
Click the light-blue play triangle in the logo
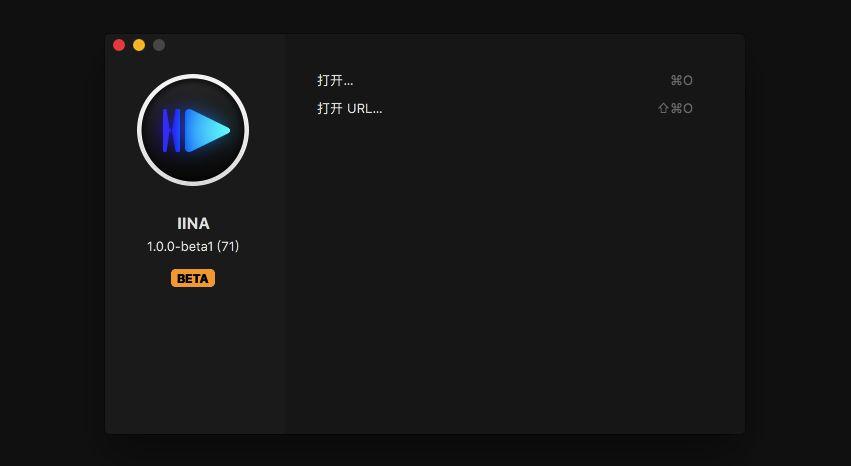click(x=207, y=130)
